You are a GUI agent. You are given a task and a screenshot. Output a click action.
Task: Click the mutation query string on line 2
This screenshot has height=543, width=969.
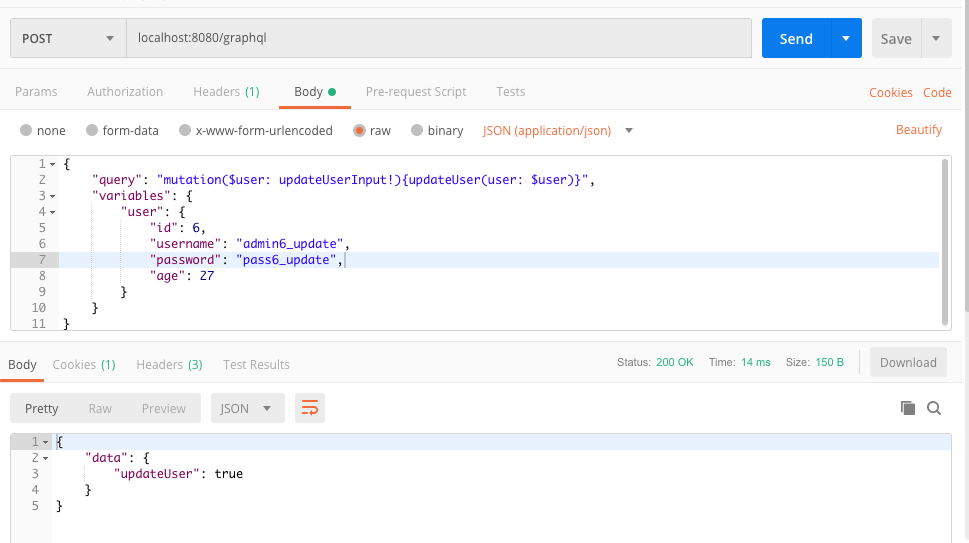(x=372, y=180)
